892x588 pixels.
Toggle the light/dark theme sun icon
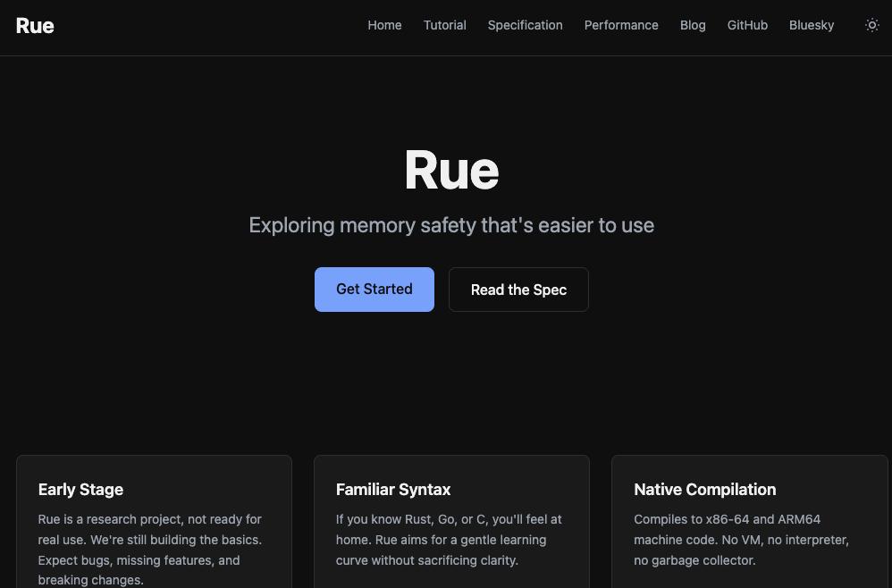pyautogui.click(x=872, y=25)
